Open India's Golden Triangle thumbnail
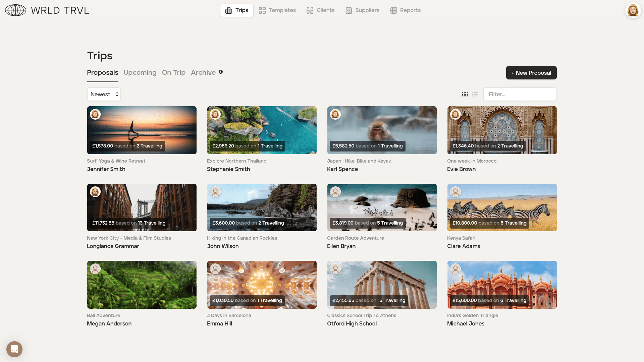Viewport: 644px width, 362px height. point(502,285)
